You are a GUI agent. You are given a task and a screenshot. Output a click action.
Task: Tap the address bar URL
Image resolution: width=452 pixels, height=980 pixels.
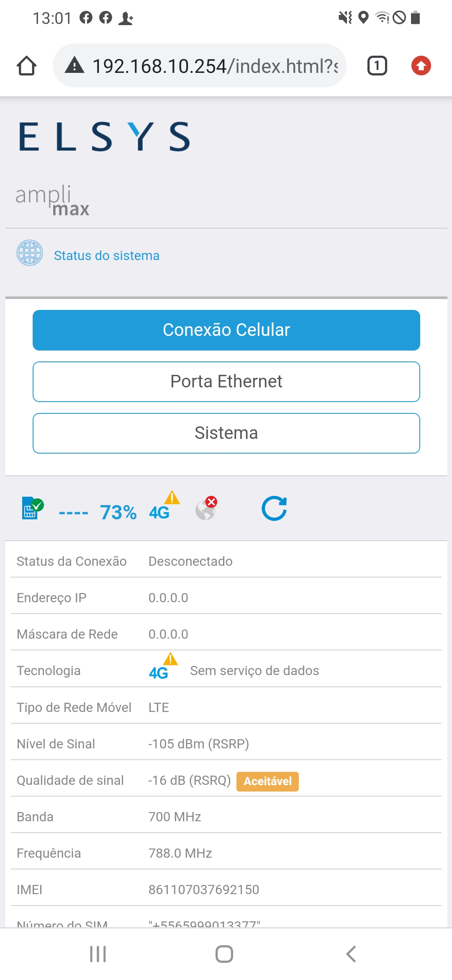click(x=215, y=66)
